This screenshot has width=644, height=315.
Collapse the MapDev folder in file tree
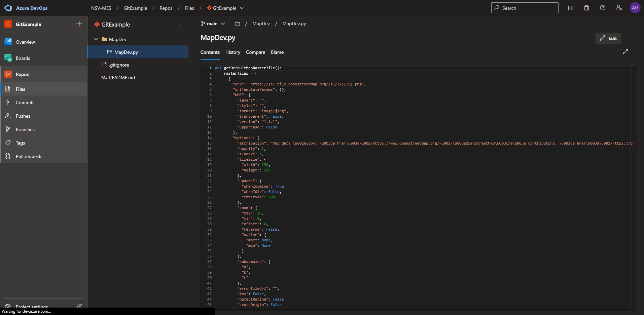[96, 39]
